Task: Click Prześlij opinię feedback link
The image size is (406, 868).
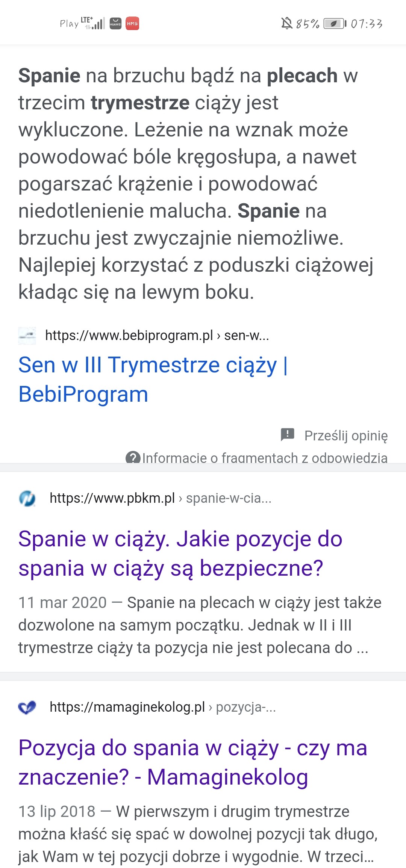Action: pyautogui.click(x=346, y=436)
